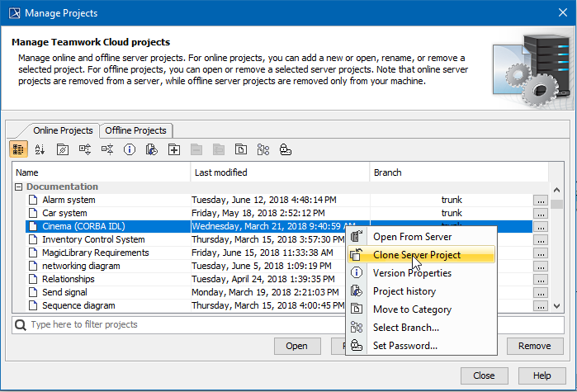Click the Help button
The image size is (577, 392).
tap(541, 375)
